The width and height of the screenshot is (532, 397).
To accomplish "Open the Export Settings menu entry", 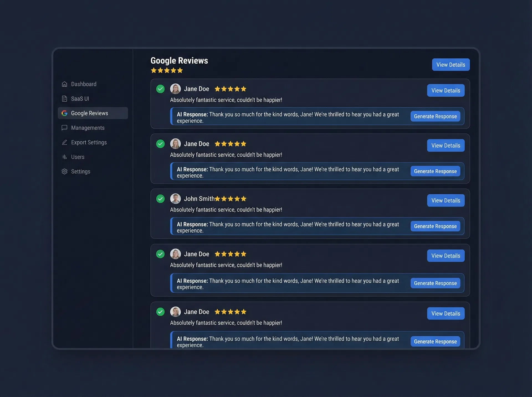I will tap(89, 142).
